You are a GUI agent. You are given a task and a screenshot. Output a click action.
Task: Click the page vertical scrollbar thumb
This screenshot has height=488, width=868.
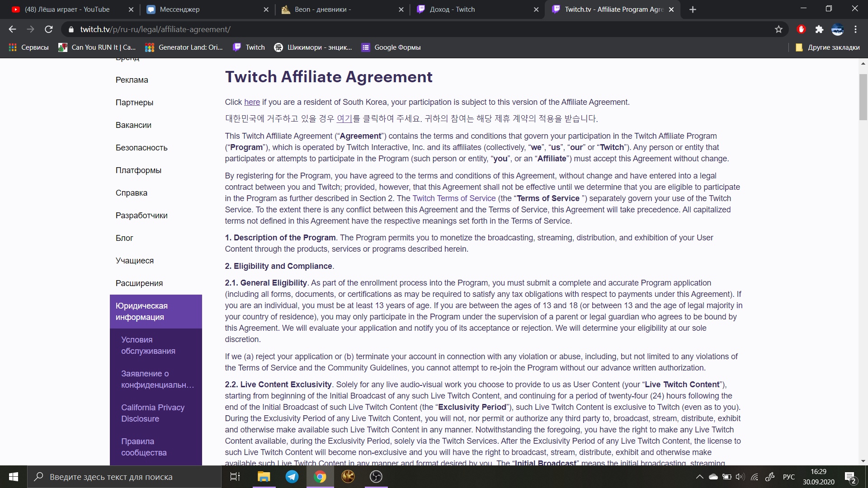[863, 97]
